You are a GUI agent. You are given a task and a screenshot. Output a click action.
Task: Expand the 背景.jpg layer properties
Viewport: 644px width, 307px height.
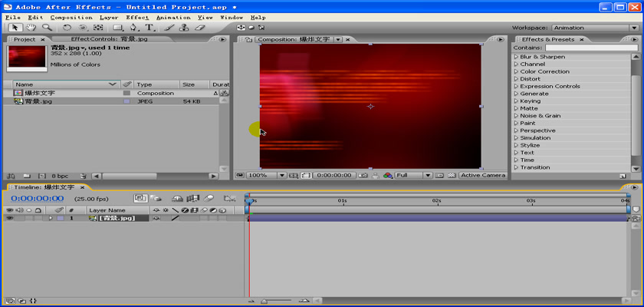[x=51, y=218]
